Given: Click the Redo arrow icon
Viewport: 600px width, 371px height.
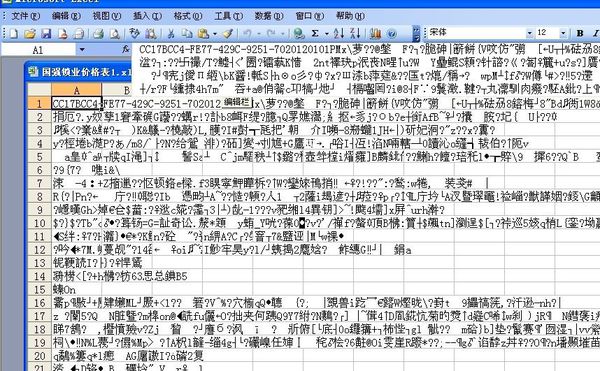Looking at the screenshot, I should pyautogui.click(x=271, y=34).
